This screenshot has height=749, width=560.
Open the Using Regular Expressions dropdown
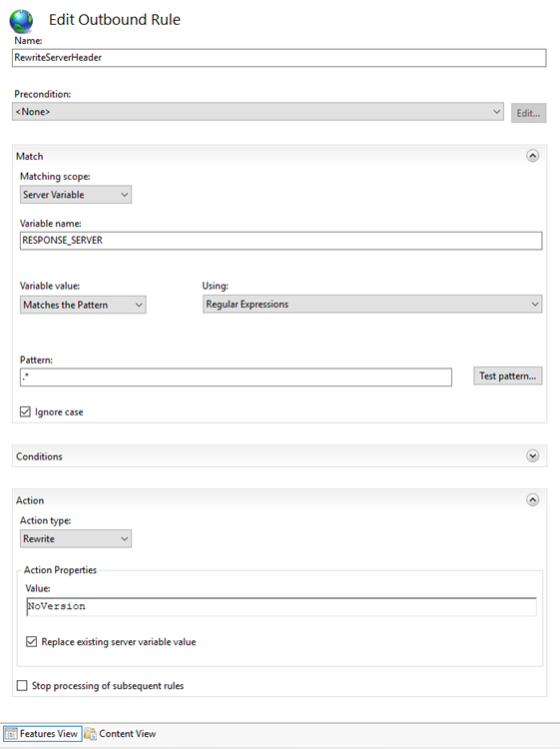pyautogui.click(x=372, y=304)
